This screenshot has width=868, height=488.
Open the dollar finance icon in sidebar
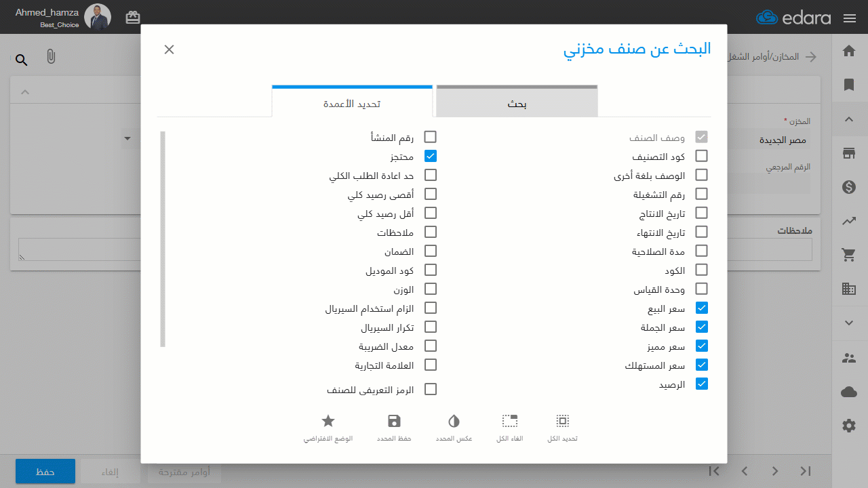click(849, 187)
